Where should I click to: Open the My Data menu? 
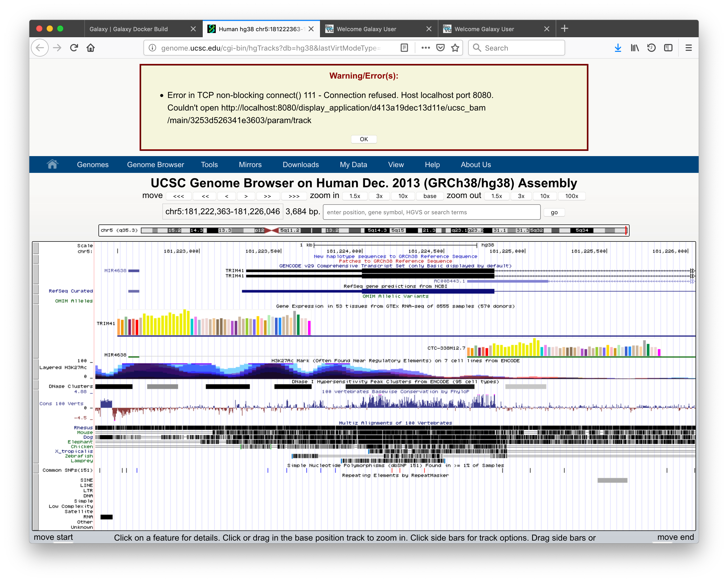pyautogui.click(x=353, y=164)
